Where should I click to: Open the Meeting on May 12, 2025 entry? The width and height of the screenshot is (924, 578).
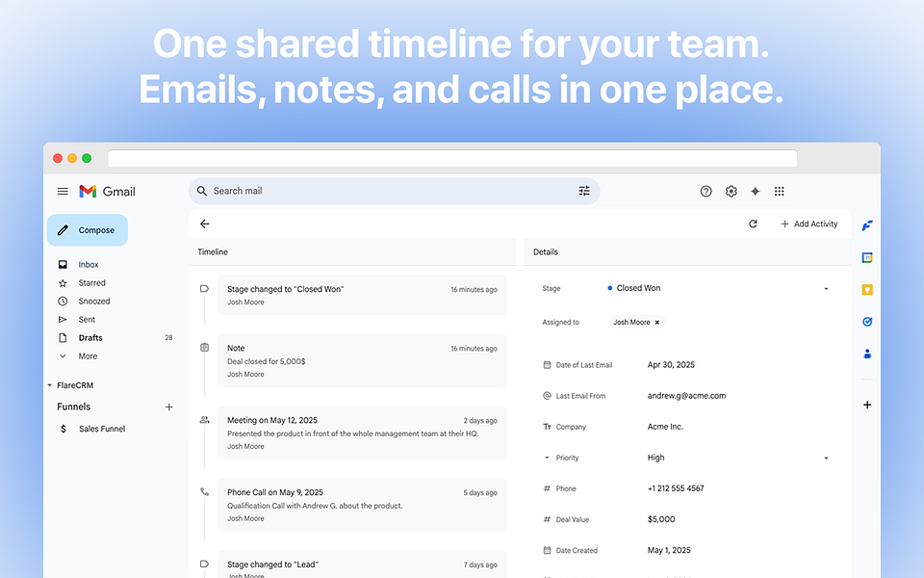click(362, 433)
